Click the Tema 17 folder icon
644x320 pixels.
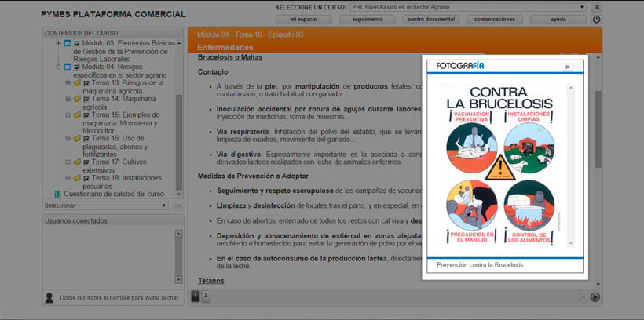(77, 162)
